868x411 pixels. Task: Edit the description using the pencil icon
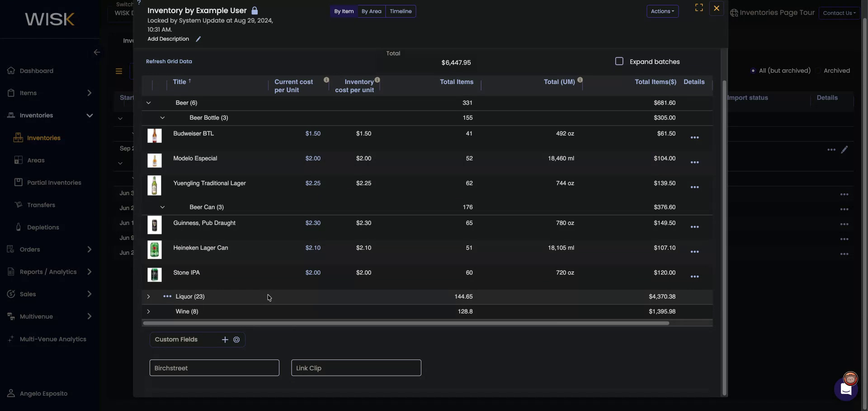coord(198,39)
